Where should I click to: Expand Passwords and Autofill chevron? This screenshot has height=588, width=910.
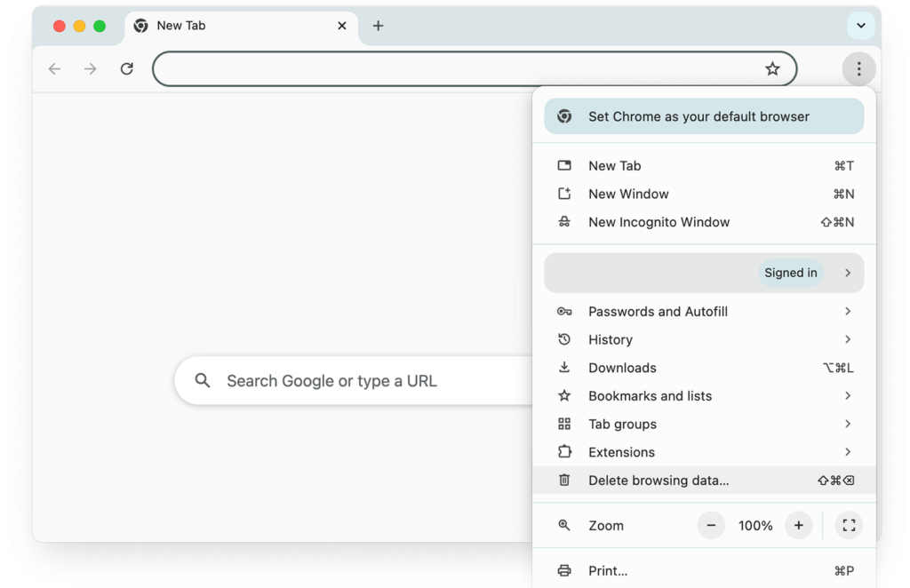coord(848,312)
